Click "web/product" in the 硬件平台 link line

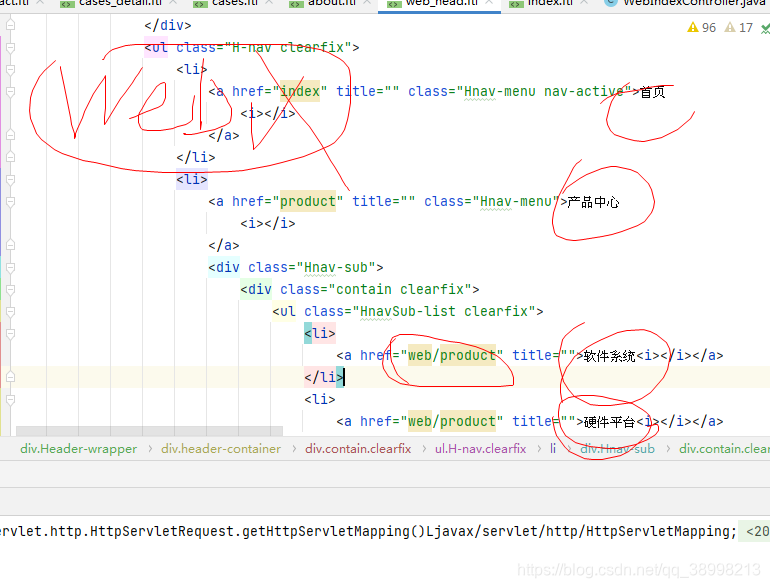click(x=452, y=421)
